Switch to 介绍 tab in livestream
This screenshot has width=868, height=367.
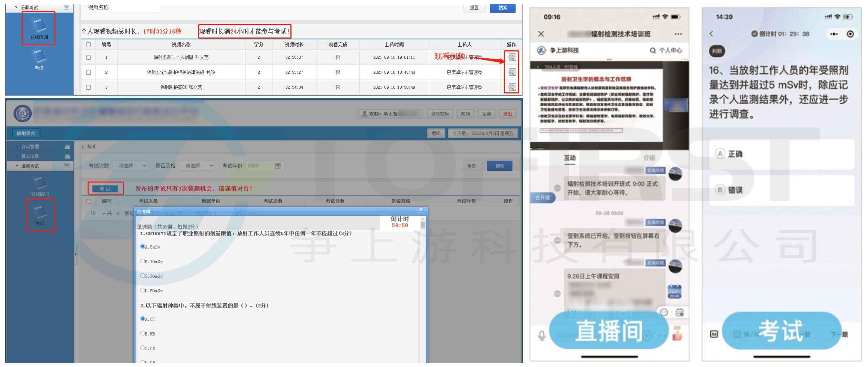click(x=649, y=158)
